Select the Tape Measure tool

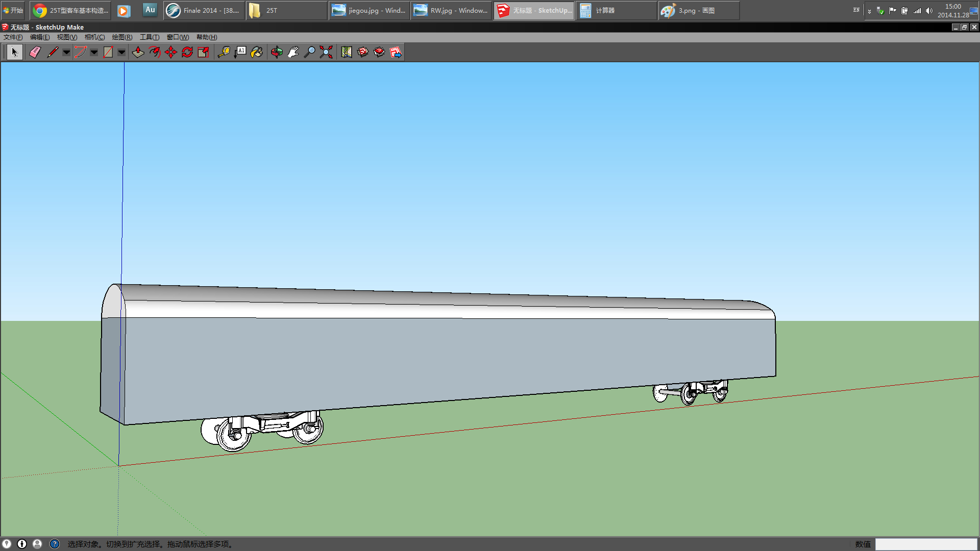224,52
